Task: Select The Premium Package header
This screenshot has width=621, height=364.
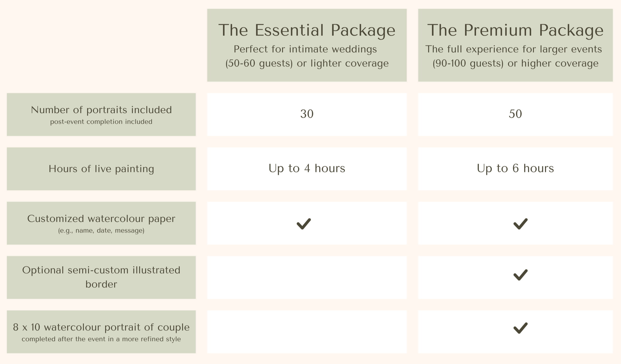Action: click(515, 45)
